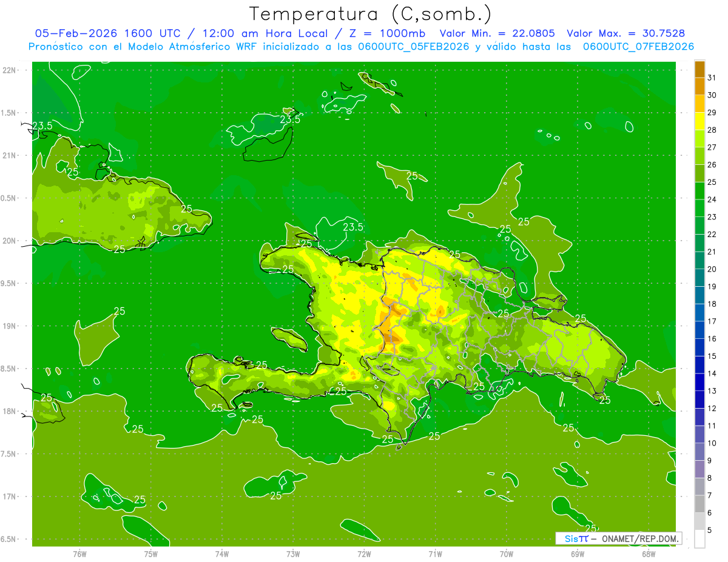
Task: Click the '21N' latitude axis label
Action: 10,156
